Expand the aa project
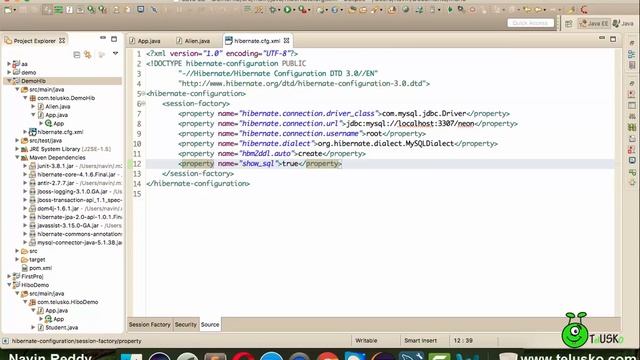Viewport: 640px width, 360px height. click(x=9, y=64)
